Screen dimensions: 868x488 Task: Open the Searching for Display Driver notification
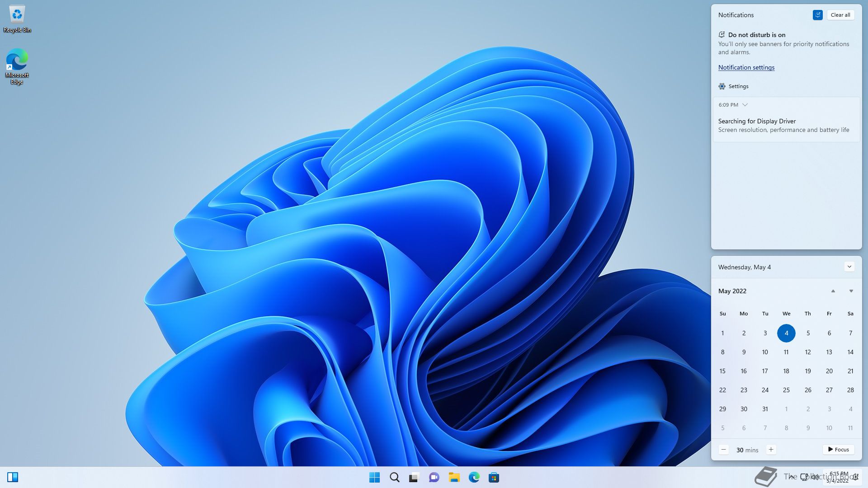[786, 120]
